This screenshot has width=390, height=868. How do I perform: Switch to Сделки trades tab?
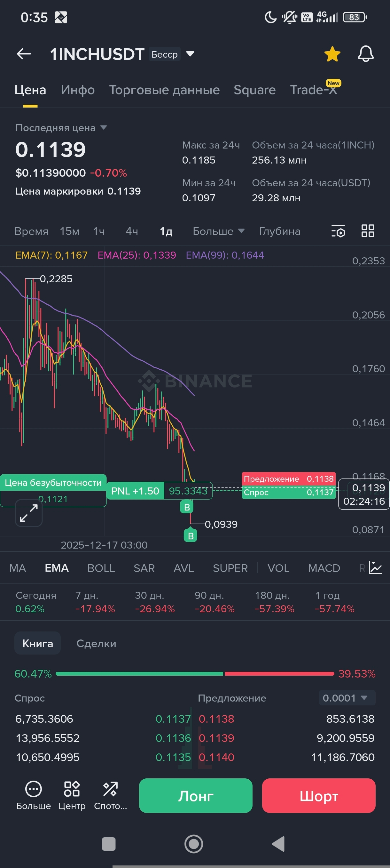pyautogui.click(x=96, y=643)
